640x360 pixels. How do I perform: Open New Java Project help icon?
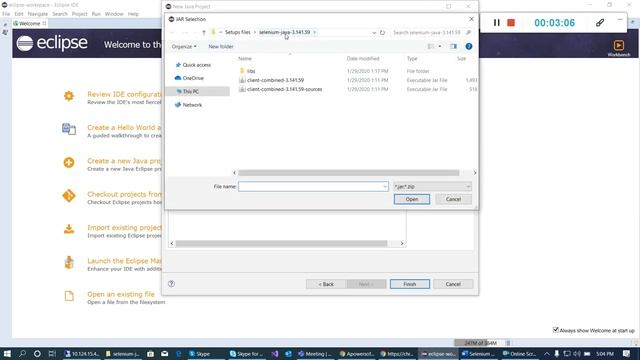click(171, 284)
